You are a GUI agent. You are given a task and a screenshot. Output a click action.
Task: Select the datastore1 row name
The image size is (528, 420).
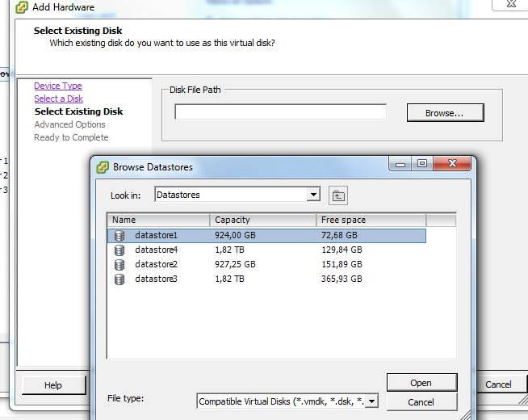point(157,235)
